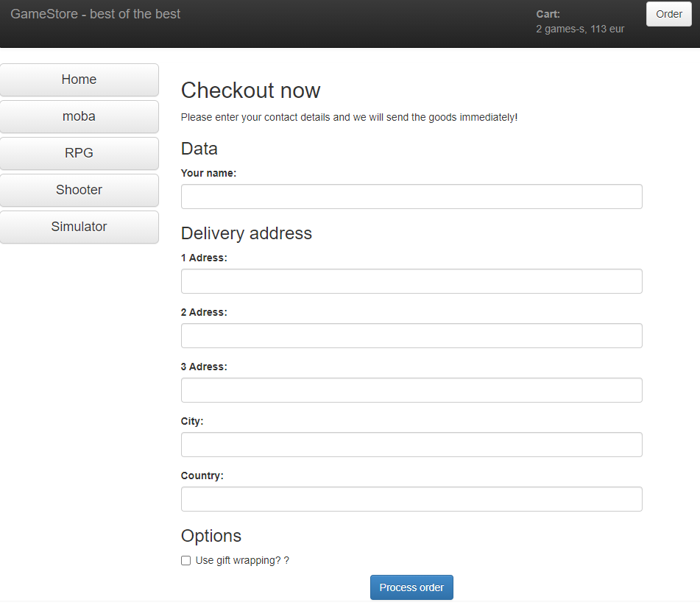Screen dimensions: 700x608
Task: Click the cart summary '2 games-s, 113 eur'
Action: click(x=580, y=29)
